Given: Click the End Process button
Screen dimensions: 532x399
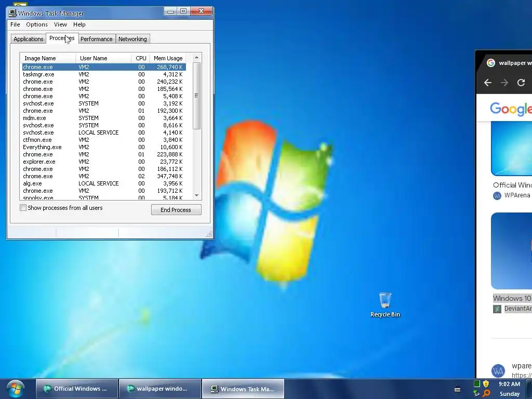Looking at the screenshot, I should [176, 210].
